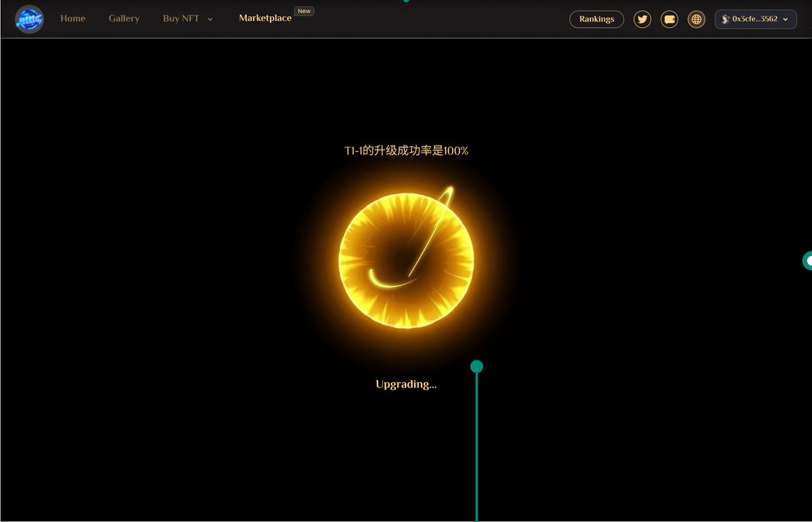Click the 'Upgrading...' status text

coord(406,384)
